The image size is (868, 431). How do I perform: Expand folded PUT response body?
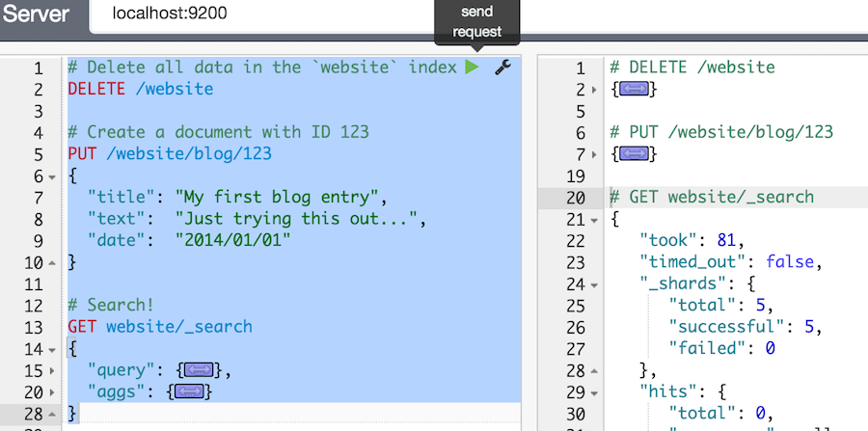634,154
